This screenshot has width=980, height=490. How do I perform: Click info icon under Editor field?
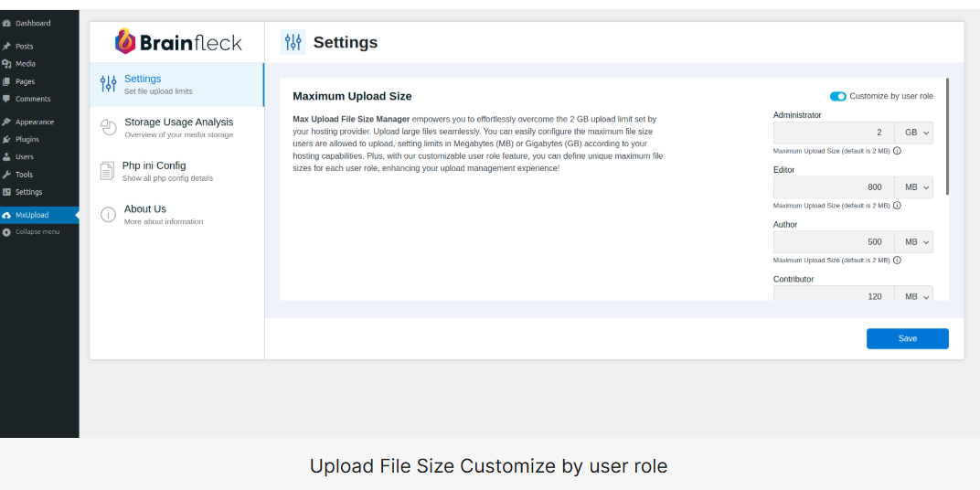pyautogui.click(x=897, y=205)
